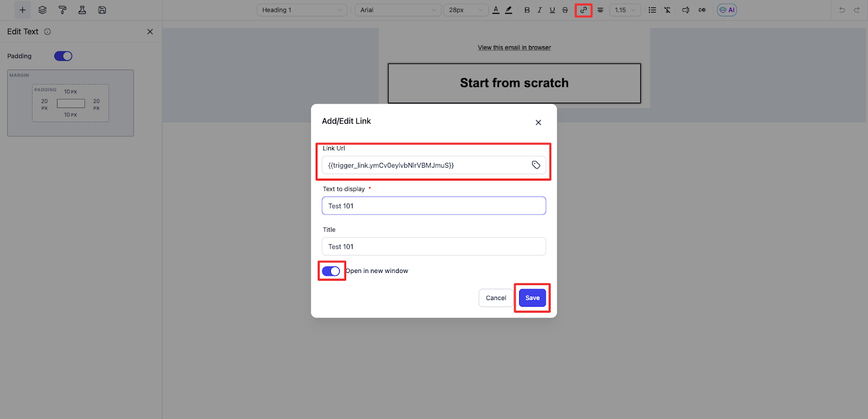This screenshot has width=868, height=419.
Task: Open the Arial font dropdown
Action: 398,10
